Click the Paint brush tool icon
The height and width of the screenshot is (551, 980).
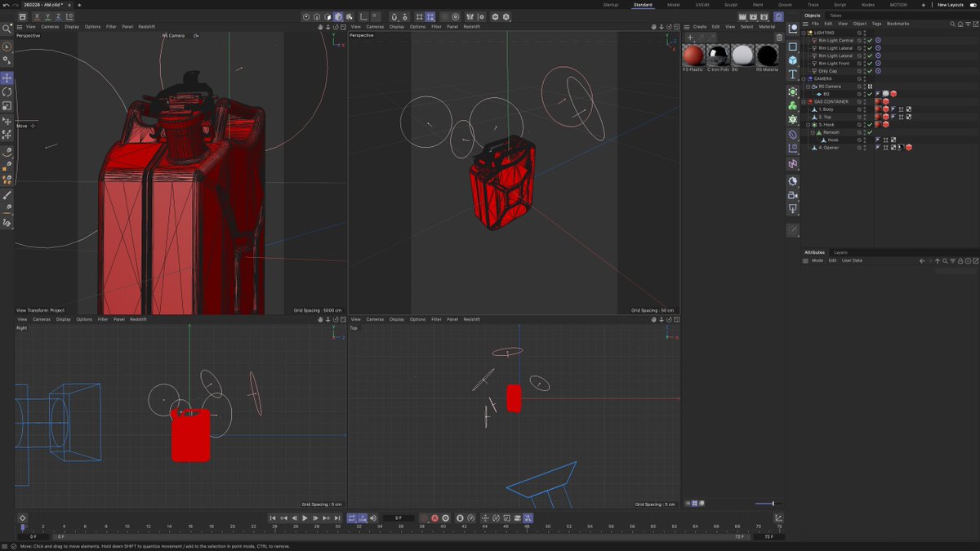point(7,195)
